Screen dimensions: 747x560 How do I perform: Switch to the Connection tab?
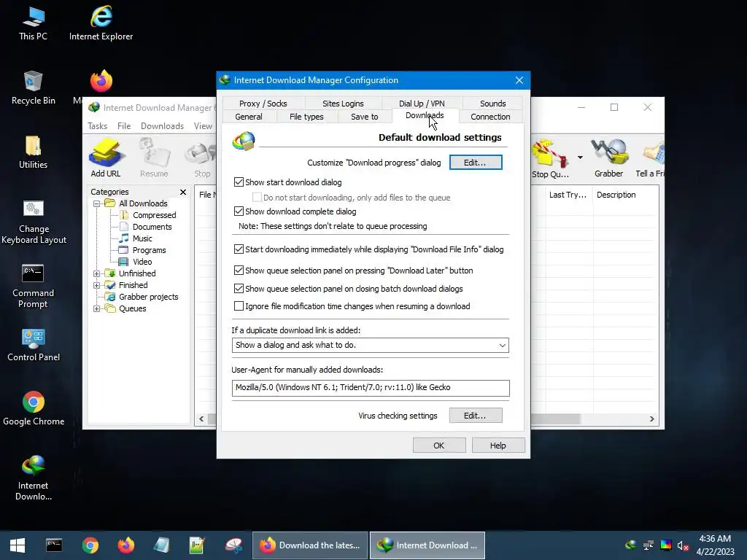click(490, 117)
